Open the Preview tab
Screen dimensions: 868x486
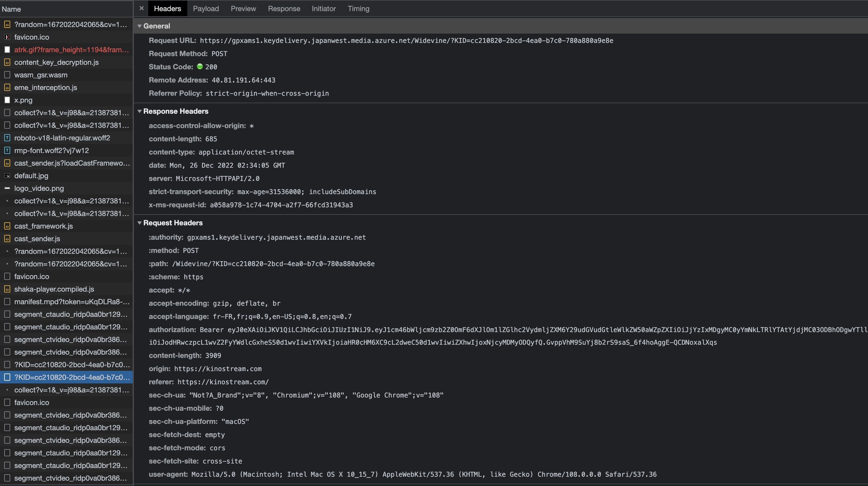243,9
